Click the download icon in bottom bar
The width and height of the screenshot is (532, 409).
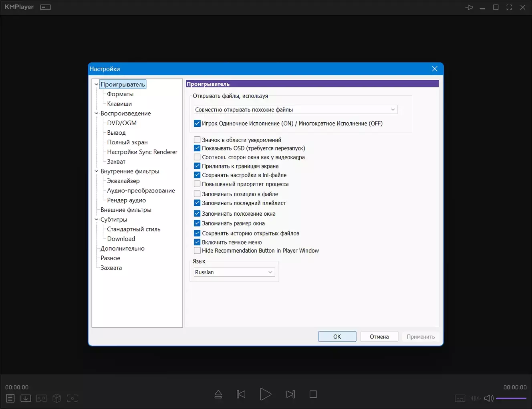(x=26, y=398)
